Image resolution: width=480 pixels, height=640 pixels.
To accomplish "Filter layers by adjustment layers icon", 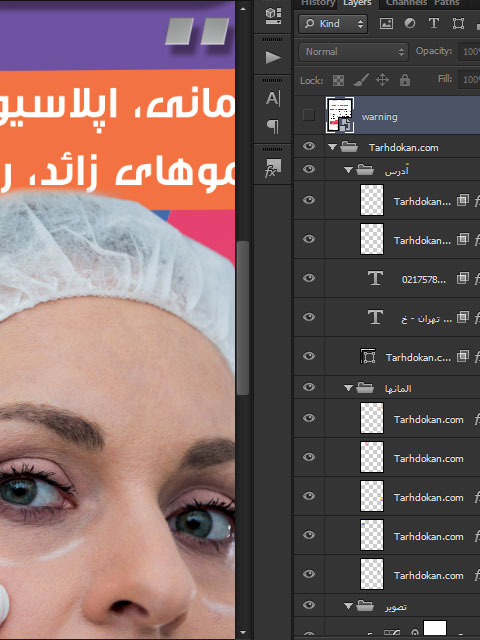I will pyautogui.click(x=410, y=24).
